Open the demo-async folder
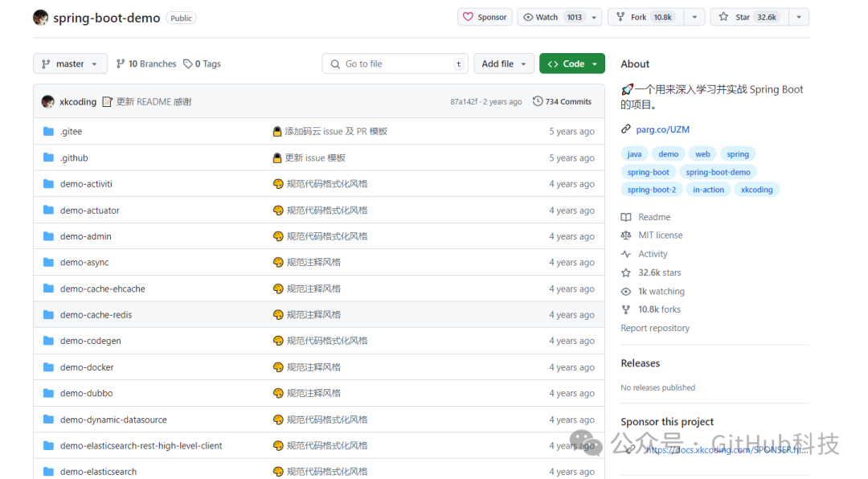Viewport: 868px width, 479px height. point(84,263)
